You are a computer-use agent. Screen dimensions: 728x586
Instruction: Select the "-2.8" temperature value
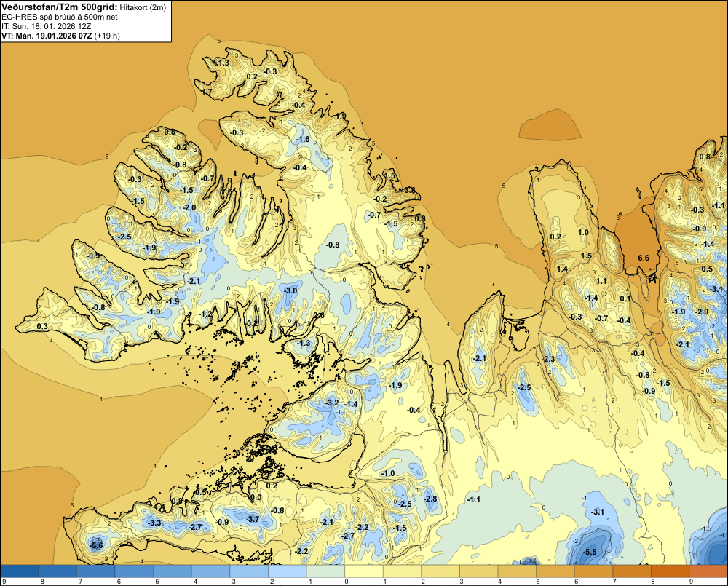[x=430, y=499]
